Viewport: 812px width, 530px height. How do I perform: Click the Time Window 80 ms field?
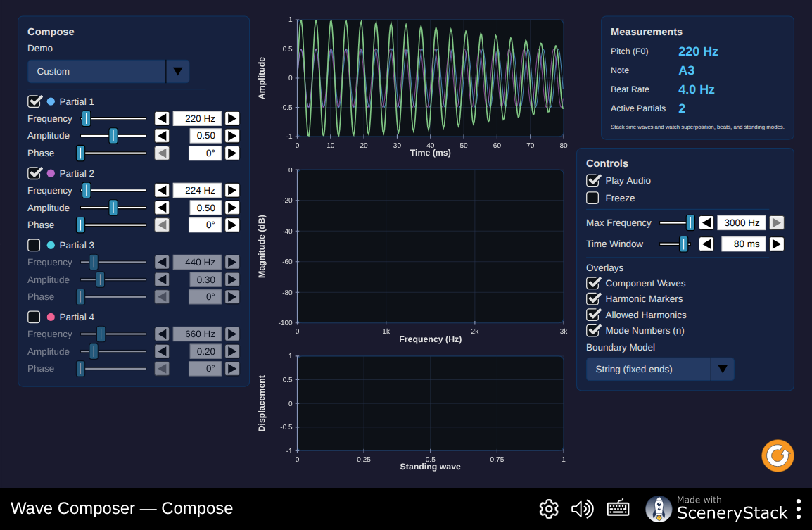pyautogui.click(x=744, y=244)
